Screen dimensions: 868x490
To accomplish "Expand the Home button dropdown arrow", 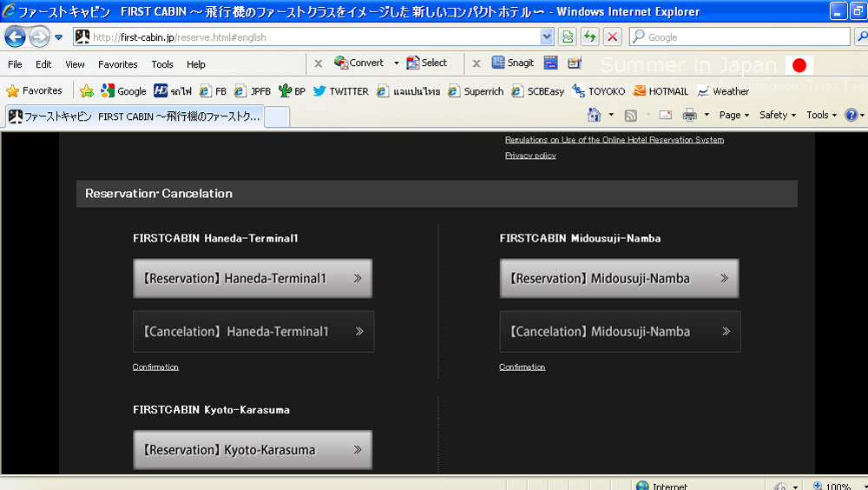I will click(x=611, y=115).
